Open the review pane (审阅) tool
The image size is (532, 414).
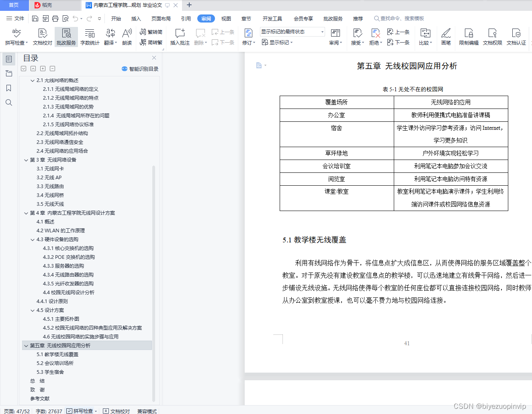coord(336,37)
